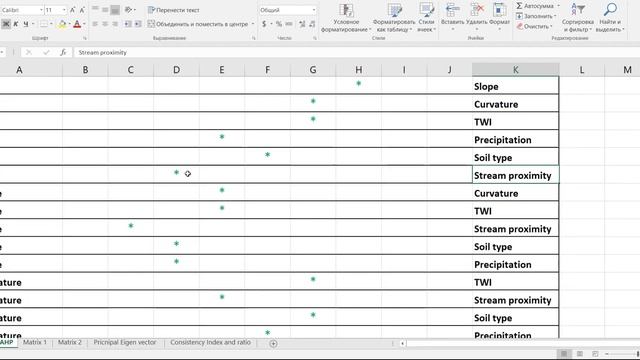Image resolution: width=640 pixels, height=360 pixels.
Task: Switch to Pricnipal Eigen vector sheet
Action: click(125, 342)
